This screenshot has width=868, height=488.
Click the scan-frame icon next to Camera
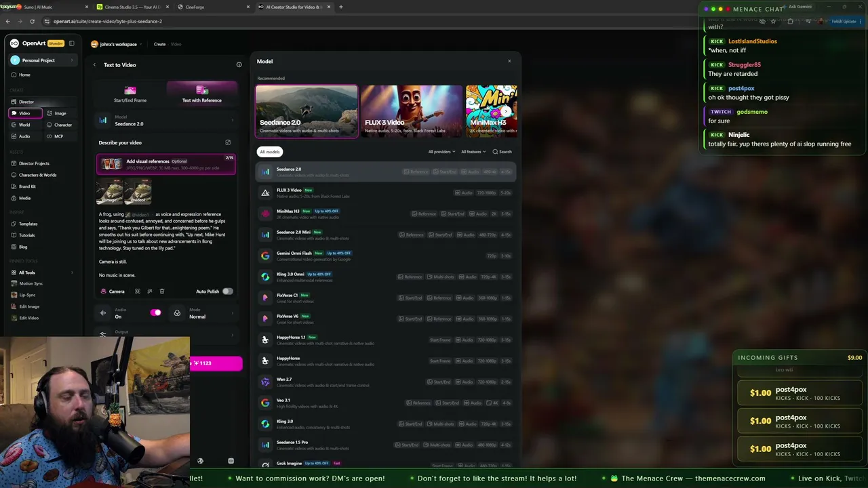[138, 291]
